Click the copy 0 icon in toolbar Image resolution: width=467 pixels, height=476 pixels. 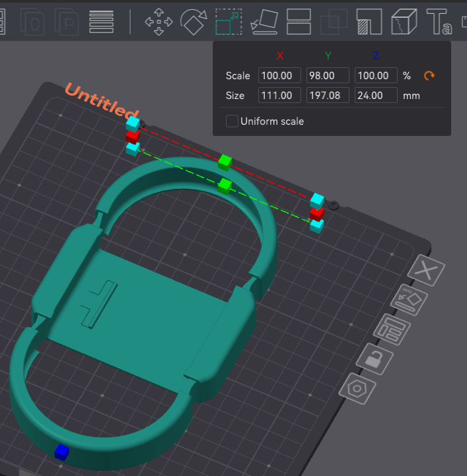pyautogui.click(x=32, y=22)
